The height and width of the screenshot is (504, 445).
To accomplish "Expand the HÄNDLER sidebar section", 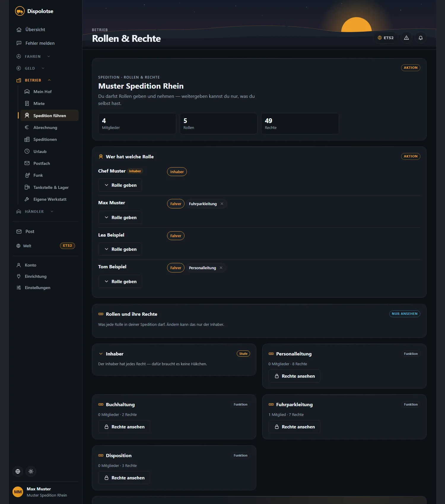I will click(35, 211).
